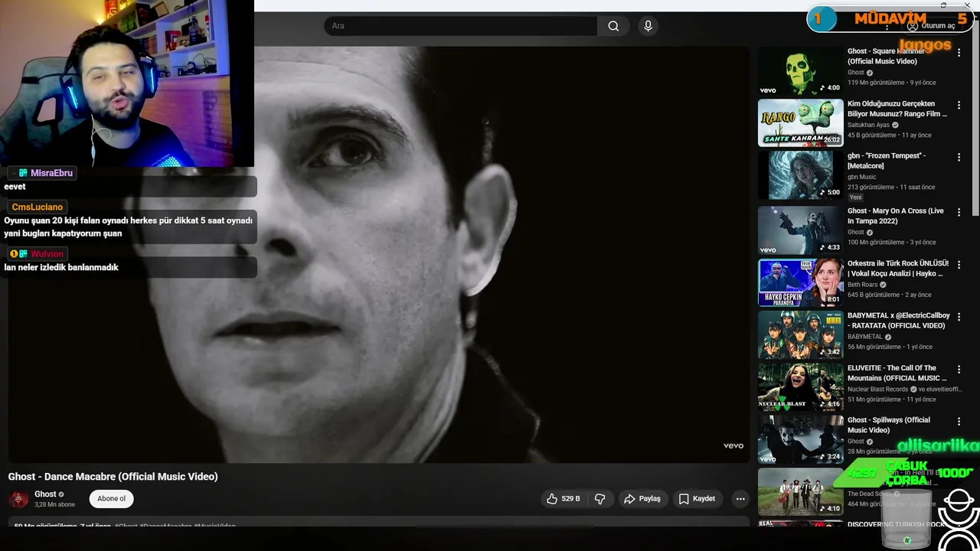Open Nuclear Blast Records channel name
This screenshot has width=980, height=551.
(878, 389)
